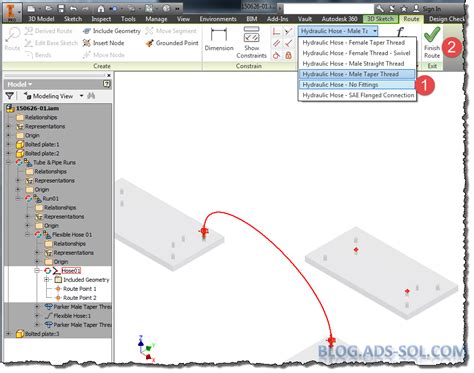
Task: Select 150626-01.iam root assembly
Action: (37, 108)
